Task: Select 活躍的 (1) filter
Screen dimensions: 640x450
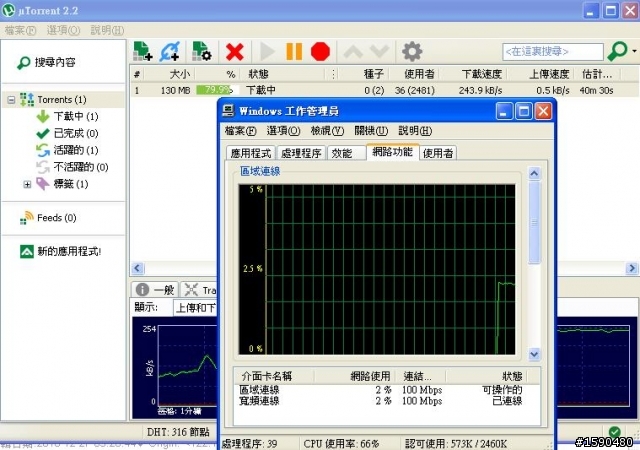Action: (67, 150)
